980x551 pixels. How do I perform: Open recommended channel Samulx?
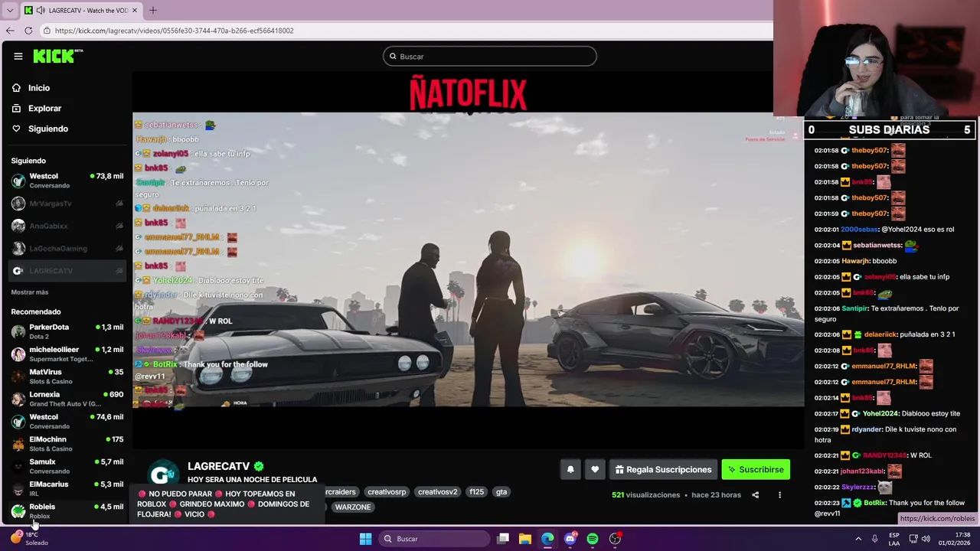coord(67,466)
